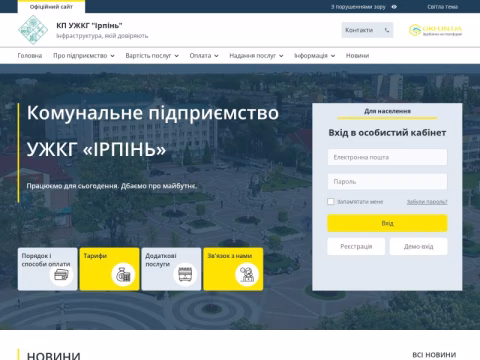
Task: Expand the Оплата dropdown chevron
Action: pos(216,56)
